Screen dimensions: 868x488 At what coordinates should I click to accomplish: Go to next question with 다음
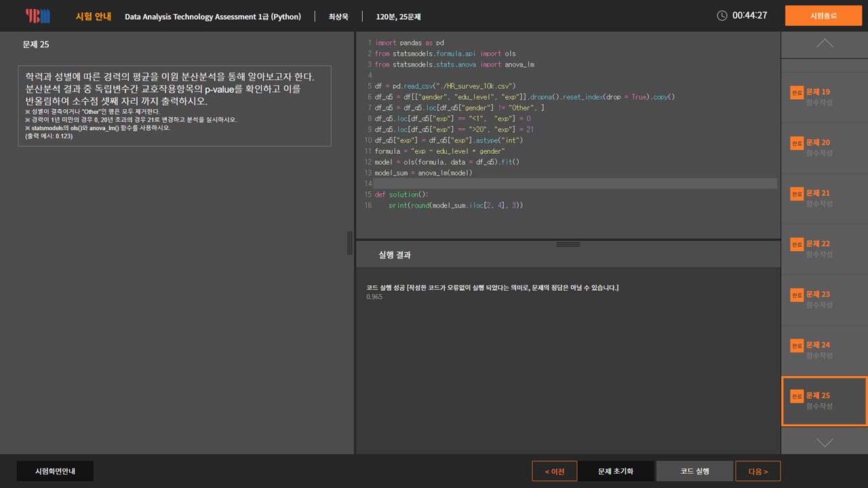point(758,471)
